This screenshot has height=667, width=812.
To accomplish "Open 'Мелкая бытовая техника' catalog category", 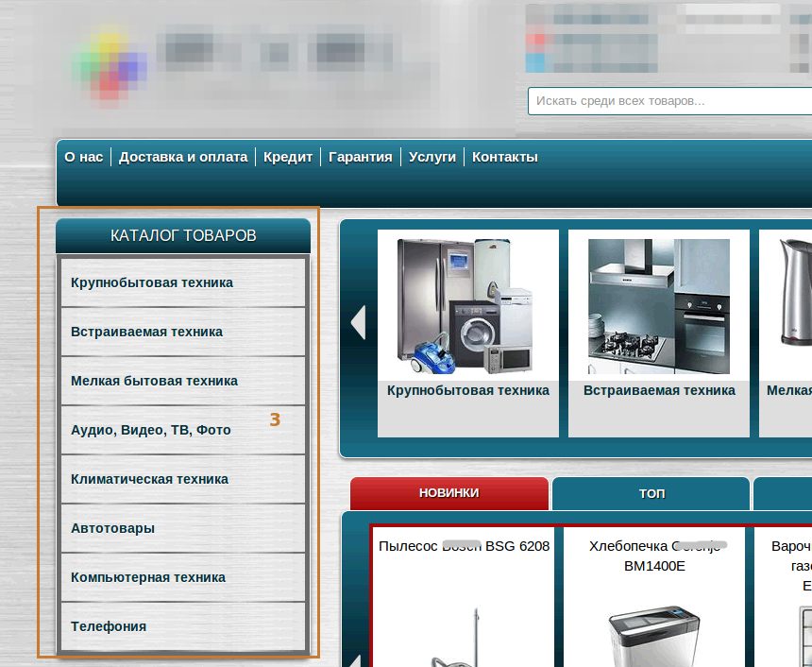I will point(183,381).
